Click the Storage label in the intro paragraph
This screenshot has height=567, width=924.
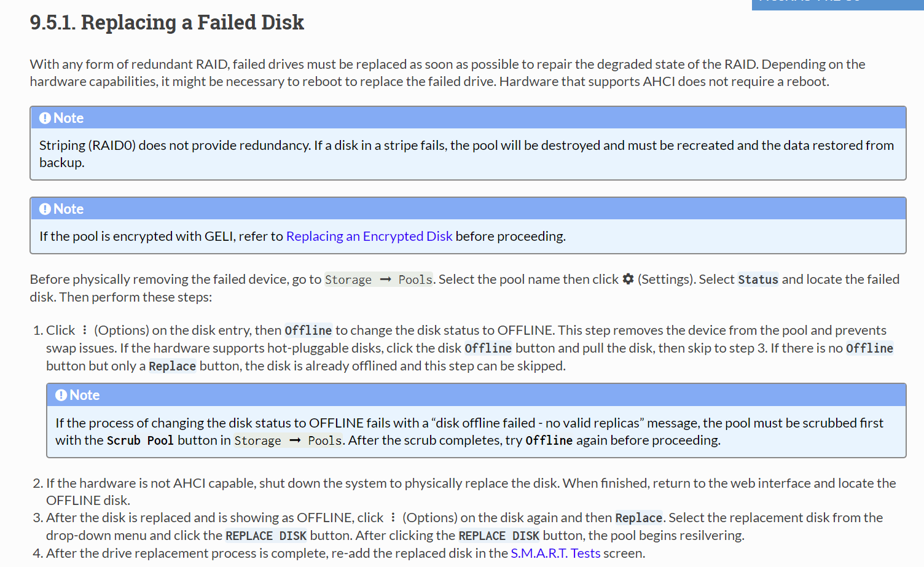point(348,280)
